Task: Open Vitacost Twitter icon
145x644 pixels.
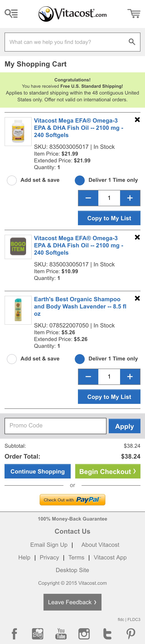Action: coord(107,634)
